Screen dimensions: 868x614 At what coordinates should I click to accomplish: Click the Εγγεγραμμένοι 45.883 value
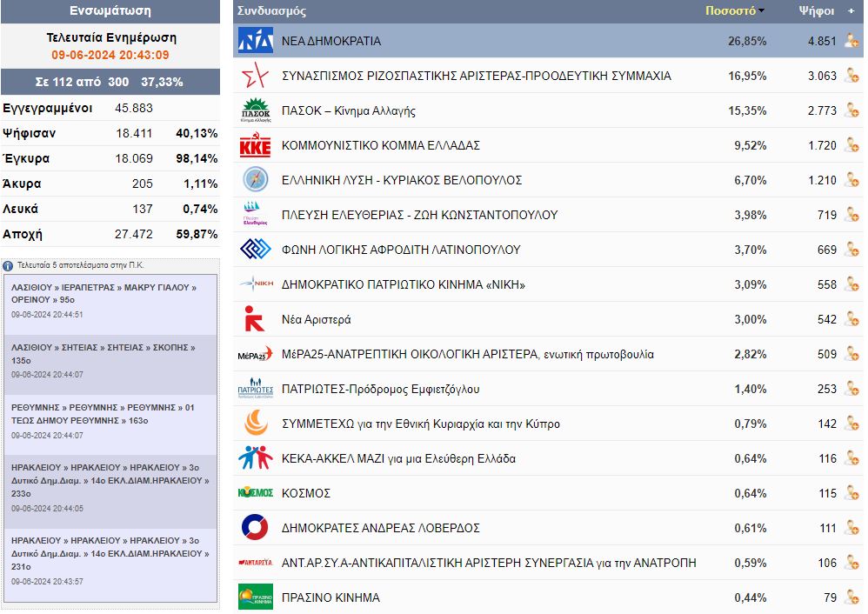pos(134,108)
